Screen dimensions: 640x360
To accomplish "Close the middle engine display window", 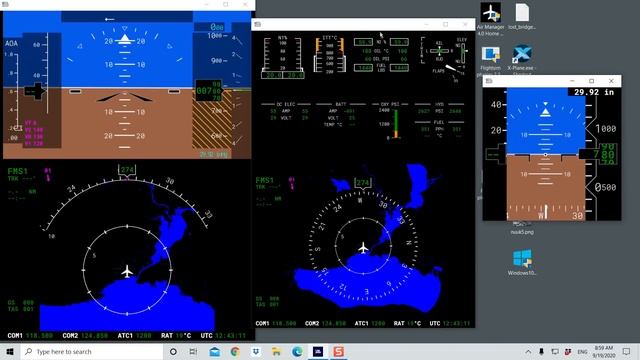I will [465, 24].
